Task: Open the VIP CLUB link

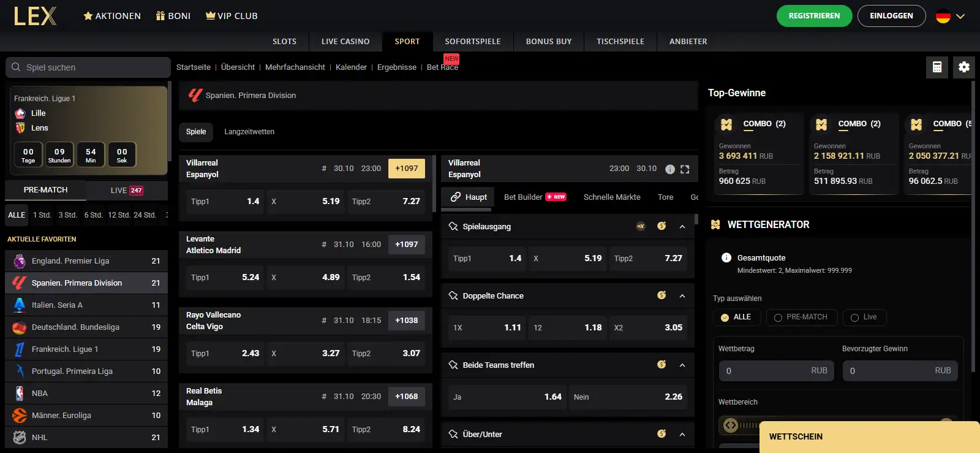Action: [x=232, y=16]
